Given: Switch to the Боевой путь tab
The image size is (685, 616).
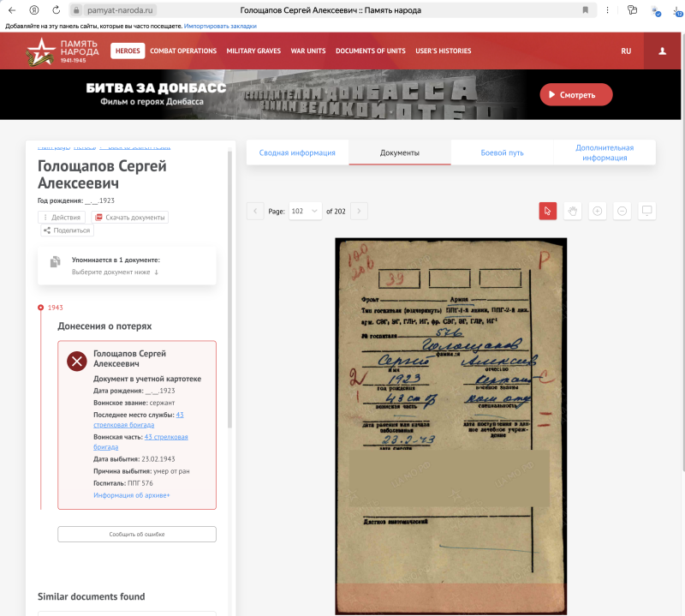Looking at the screenshot, I should 502,153.
